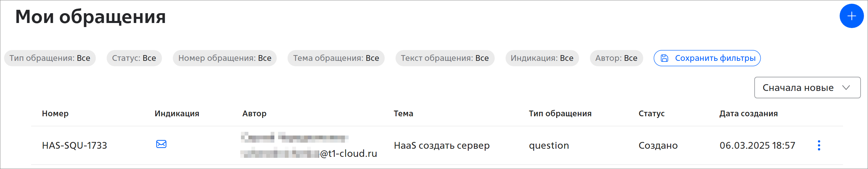868x169 pixels.
Task: Open the 'Индикация: Все' filter chip
Action: pyautogui.click(x=542, y=58)
